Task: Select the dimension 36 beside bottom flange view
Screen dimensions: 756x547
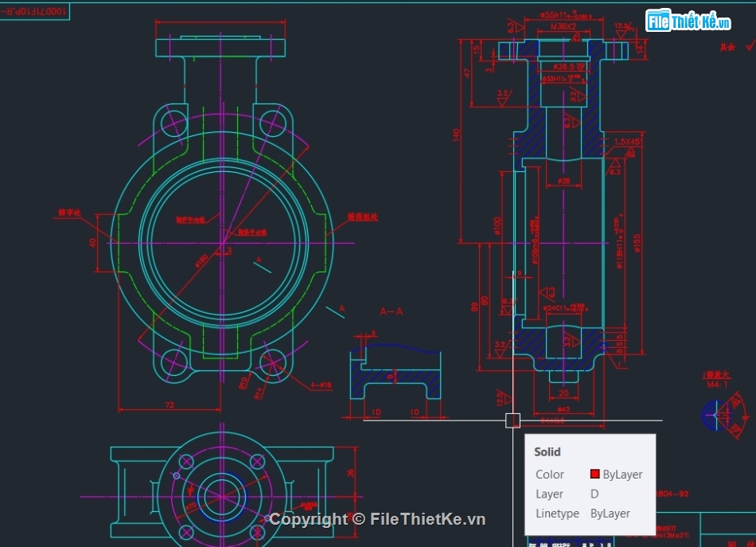Action: pyautogui.click(x=350, y=473)
